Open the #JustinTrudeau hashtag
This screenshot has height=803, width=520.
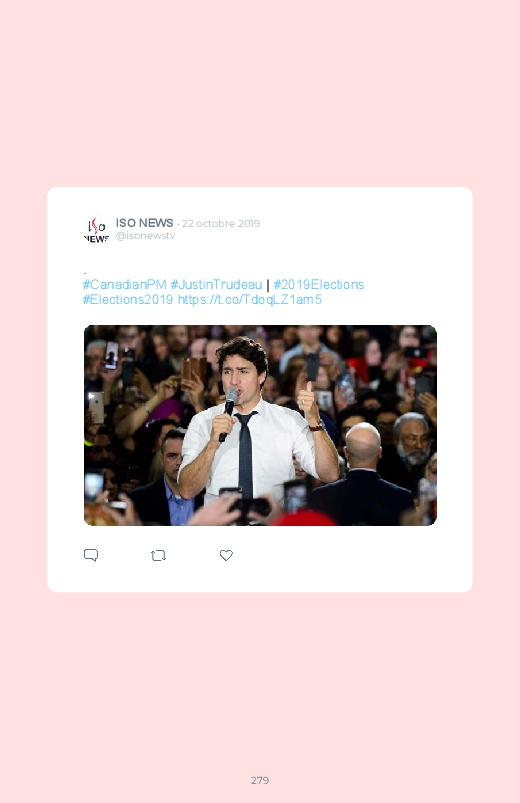coord(216,284)
